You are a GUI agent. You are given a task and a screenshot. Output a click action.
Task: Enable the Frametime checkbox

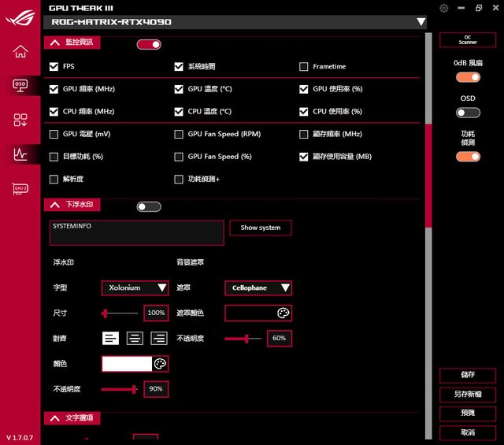point(304,67)
